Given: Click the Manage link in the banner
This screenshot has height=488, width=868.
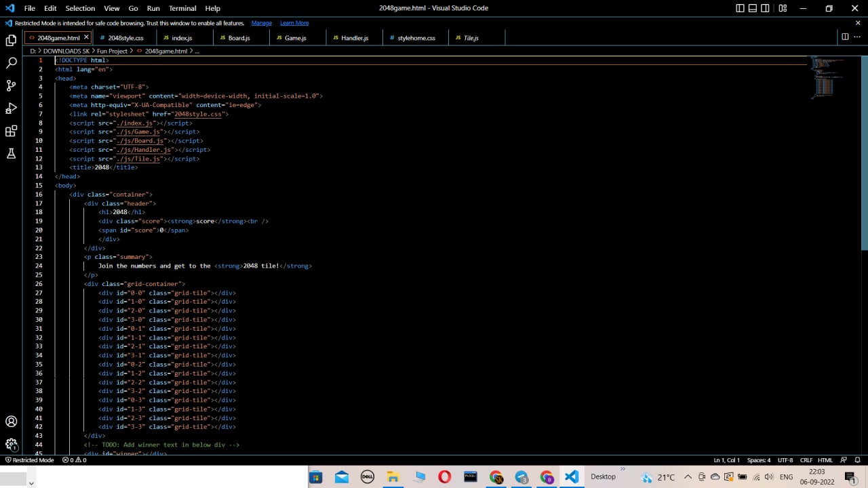Looking at the screenshot, I should tap(261, 23).
